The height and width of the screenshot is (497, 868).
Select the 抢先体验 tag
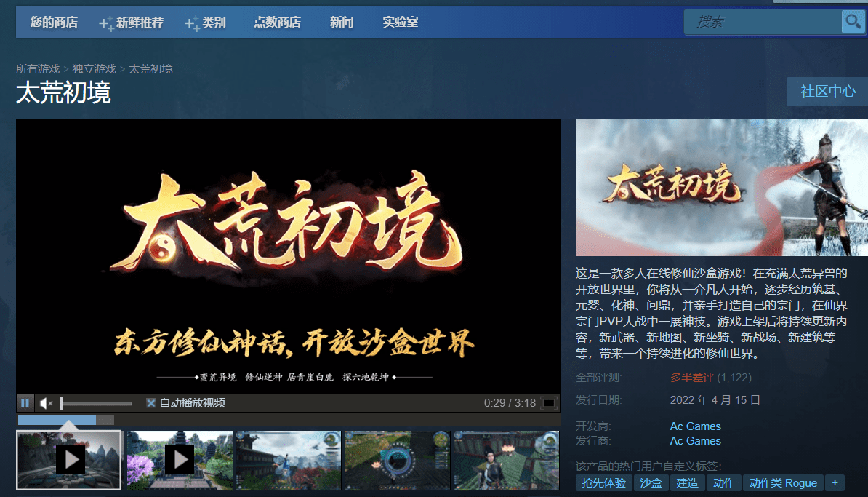point(603,483)
